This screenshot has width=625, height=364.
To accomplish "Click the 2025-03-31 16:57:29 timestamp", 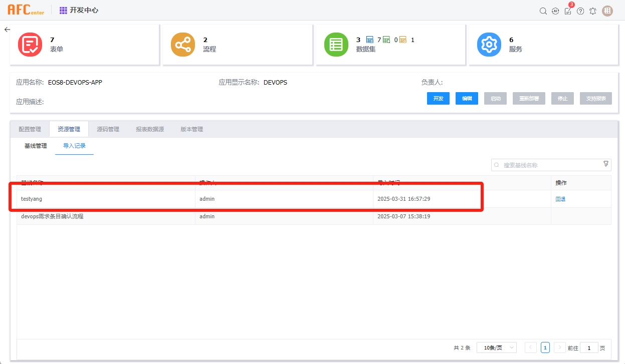I will pyautogui.click(x=403, y=199).
